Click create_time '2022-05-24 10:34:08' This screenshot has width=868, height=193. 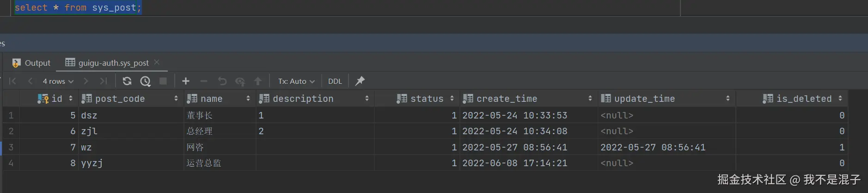point(529,131)
